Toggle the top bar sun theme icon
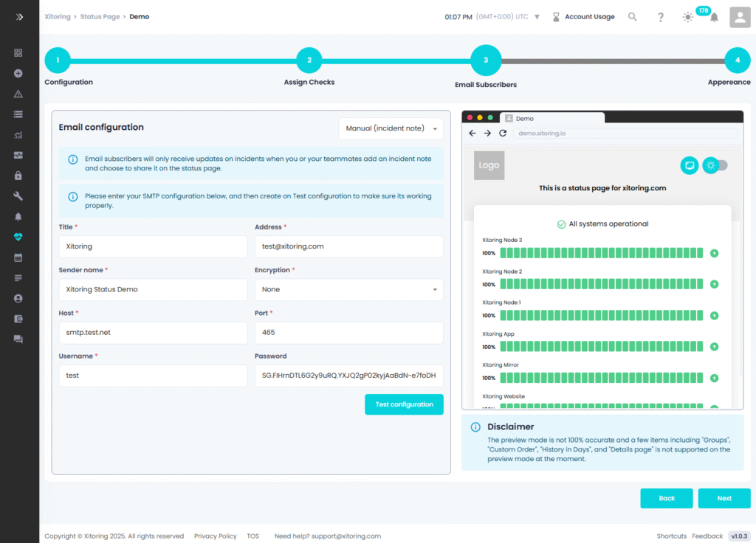Screen dimensions: 756x543 (x=688, y=18)
